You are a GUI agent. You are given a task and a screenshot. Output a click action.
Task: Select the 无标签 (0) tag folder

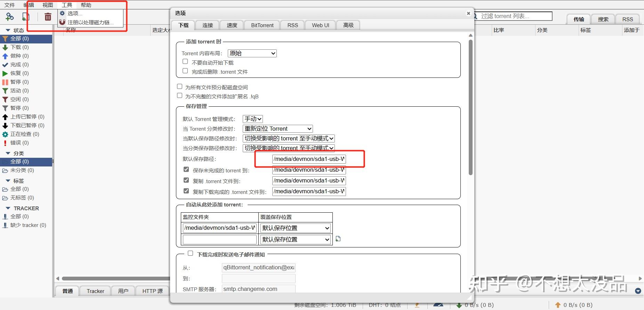(x=26, y=198)
